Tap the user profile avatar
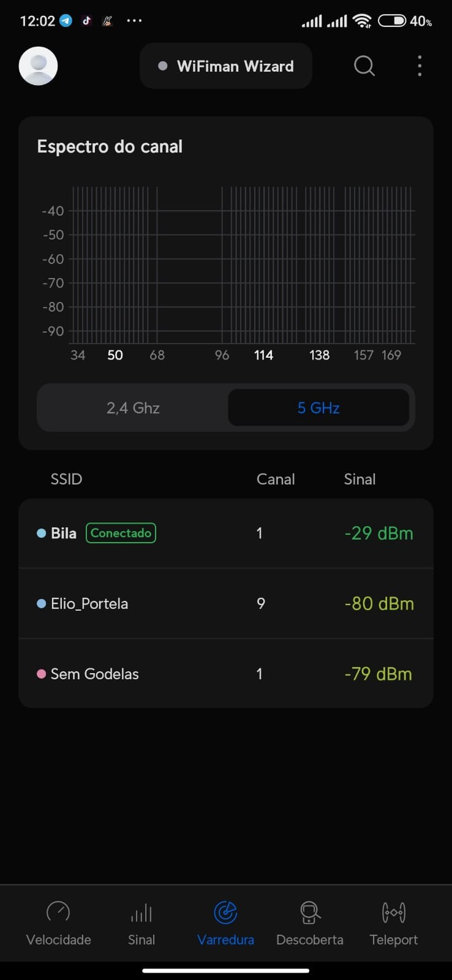 tap(39, 66)
